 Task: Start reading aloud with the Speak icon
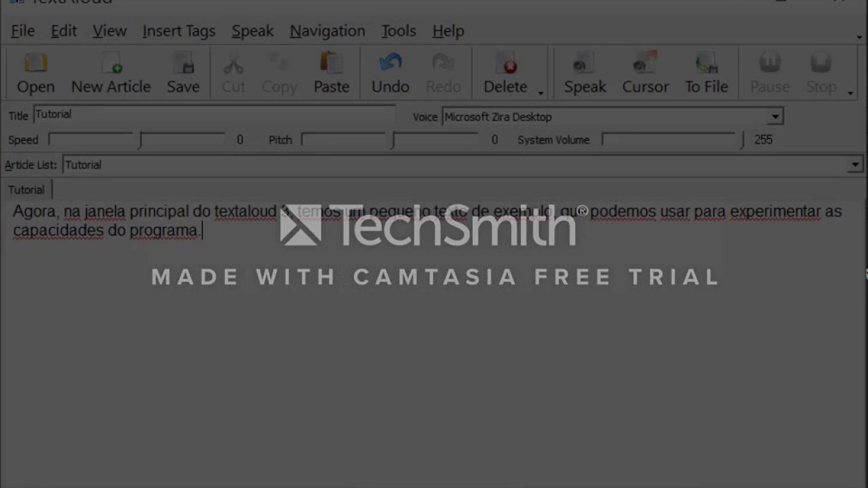[x=585, y=73]
